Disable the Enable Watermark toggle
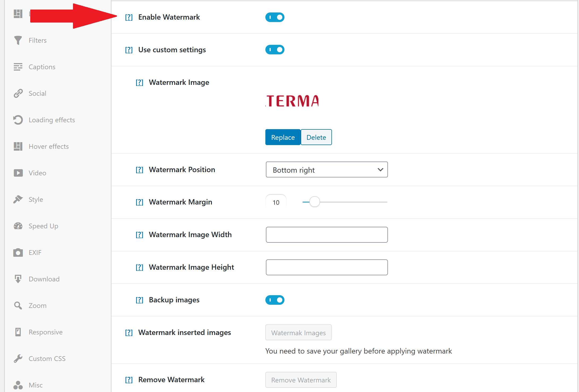Image resolution: width=579 pixels, height=392 pixels. [x=275, y=17]
